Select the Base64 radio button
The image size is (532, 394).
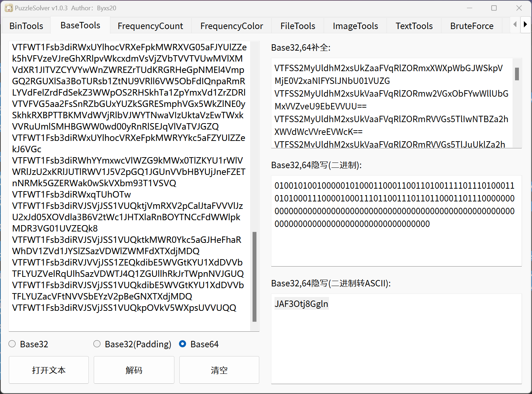183,344
